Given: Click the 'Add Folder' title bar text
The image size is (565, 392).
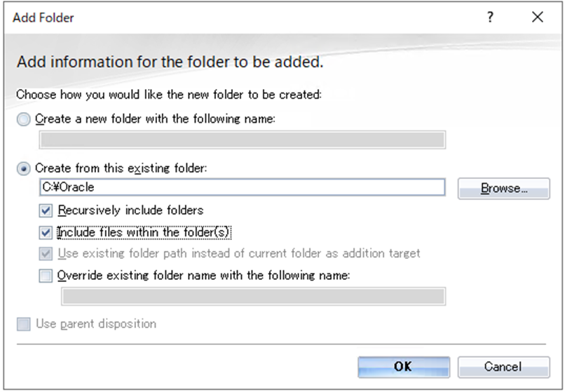Looking at the screenshot, I should (43, 18).
